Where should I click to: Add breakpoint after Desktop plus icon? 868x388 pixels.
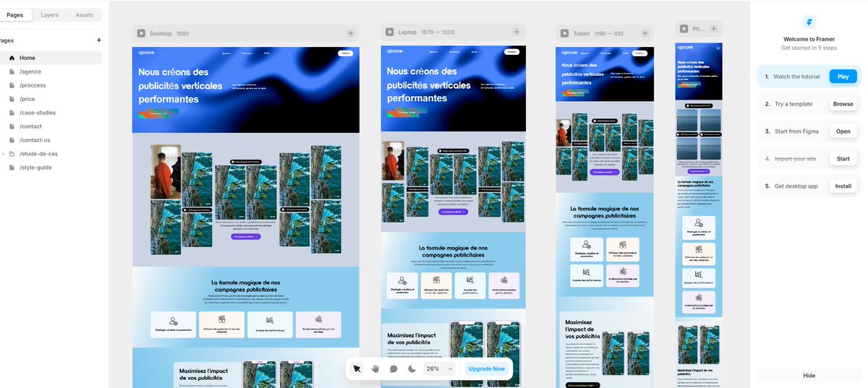tap(350, 33)
